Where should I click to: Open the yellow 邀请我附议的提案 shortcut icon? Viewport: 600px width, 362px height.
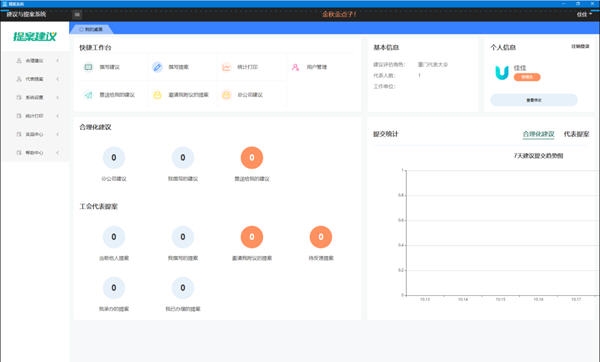pyautogui.click(x=157, y=95)
